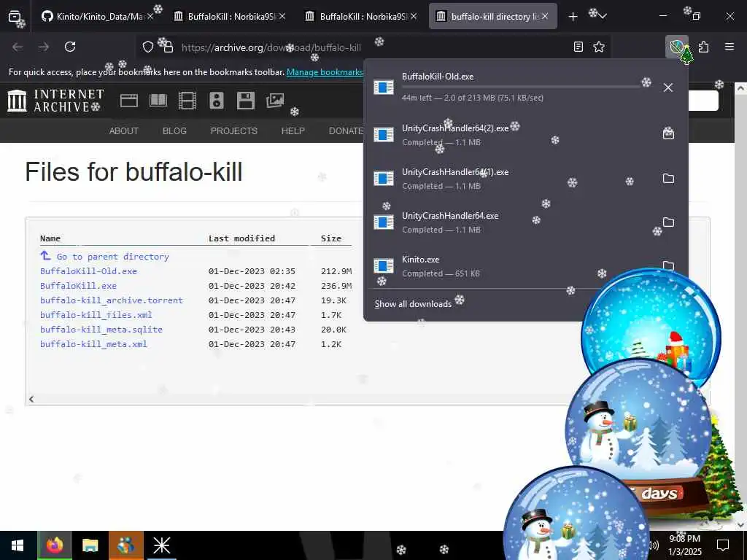Open the asterisk app in taskbar
This screenshot has height=560, width=747.
point(161,545)
